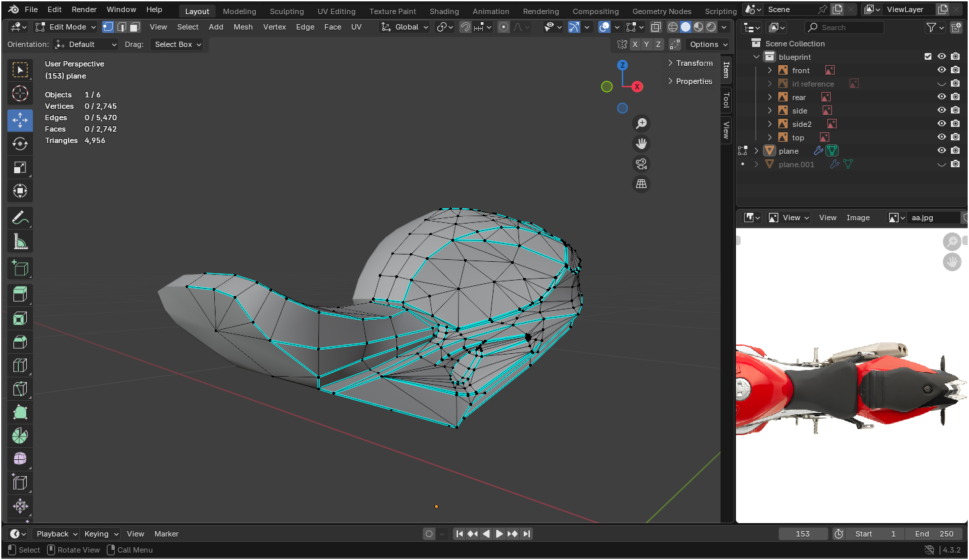The height and width of the screenshot is (560, 969).
Task: Activate the Rotate tool
Action: coord(20,144)
